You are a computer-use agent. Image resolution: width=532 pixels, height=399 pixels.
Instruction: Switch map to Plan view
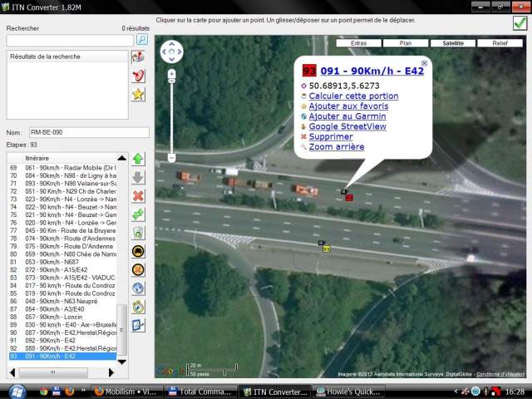click(x=406, y=42)
